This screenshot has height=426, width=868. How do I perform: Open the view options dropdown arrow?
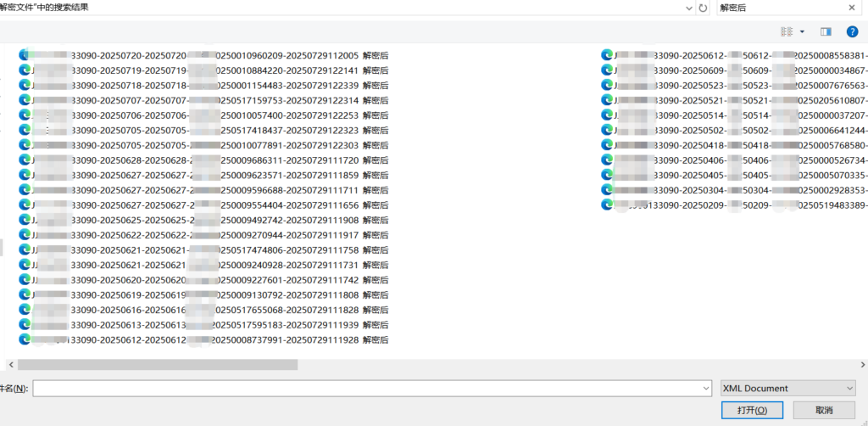802,31
